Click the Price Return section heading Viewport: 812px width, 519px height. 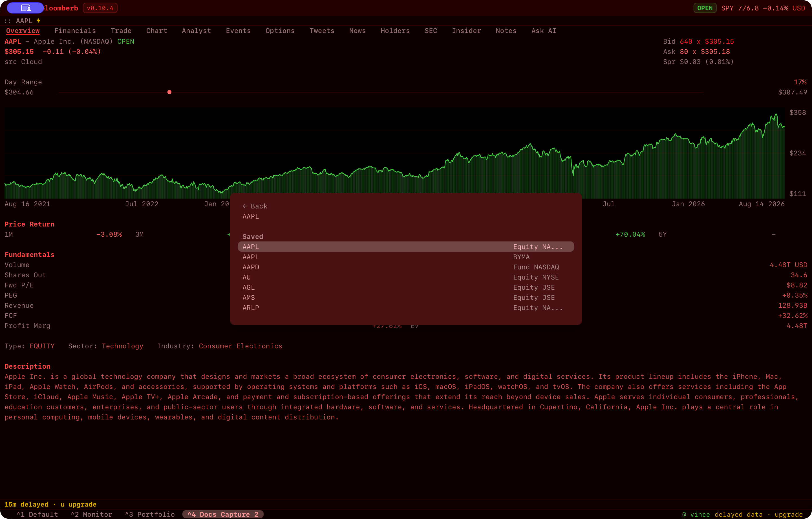[x=29, y=225]
